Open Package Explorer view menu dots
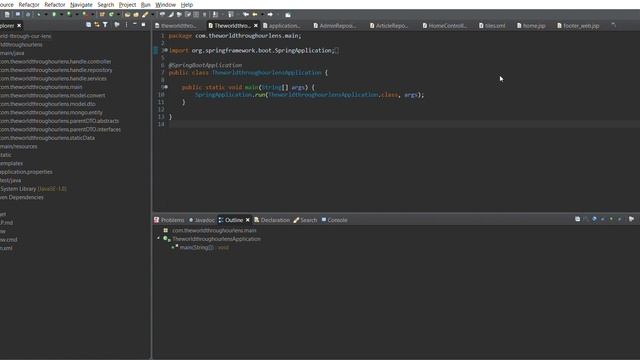This screenshot has width=640, height=360. pos(127,25)
